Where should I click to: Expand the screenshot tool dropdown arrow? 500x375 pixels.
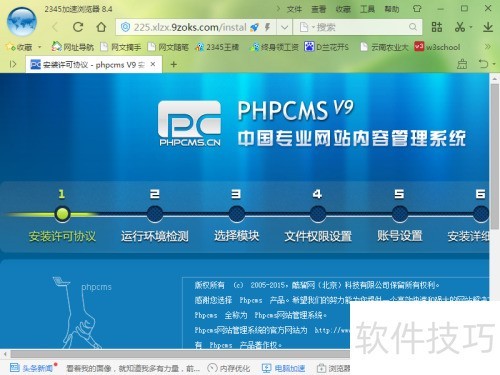pos(471,27)
